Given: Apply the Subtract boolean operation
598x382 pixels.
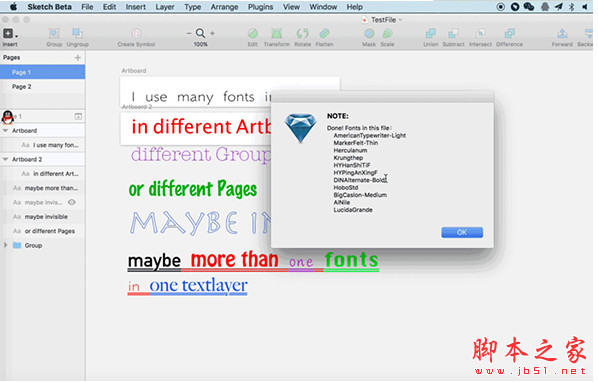Looking at the screenshot, I should click(x=453, y=34).
